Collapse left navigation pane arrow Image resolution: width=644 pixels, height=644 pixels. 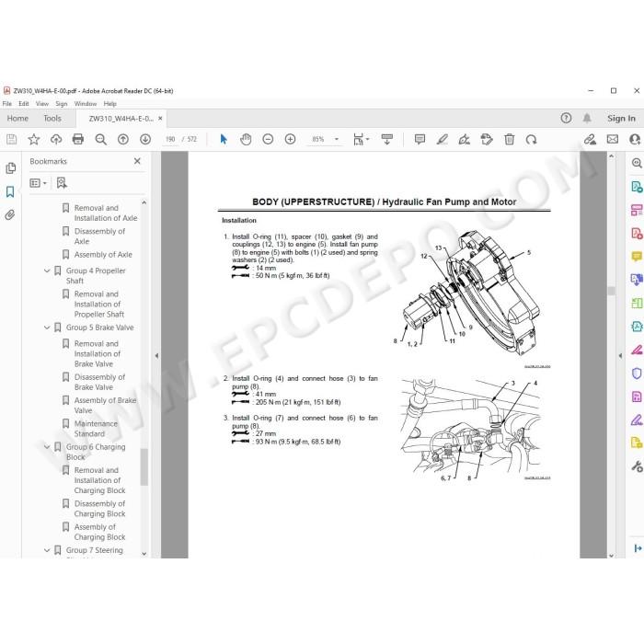pos(156,356)
